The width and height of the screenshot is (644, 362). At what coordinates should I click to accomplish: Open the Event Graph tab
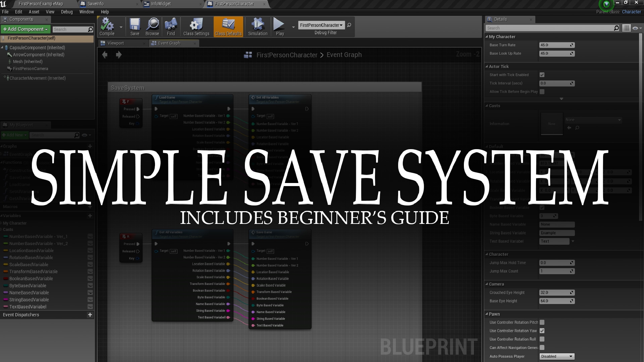(169, 43)
